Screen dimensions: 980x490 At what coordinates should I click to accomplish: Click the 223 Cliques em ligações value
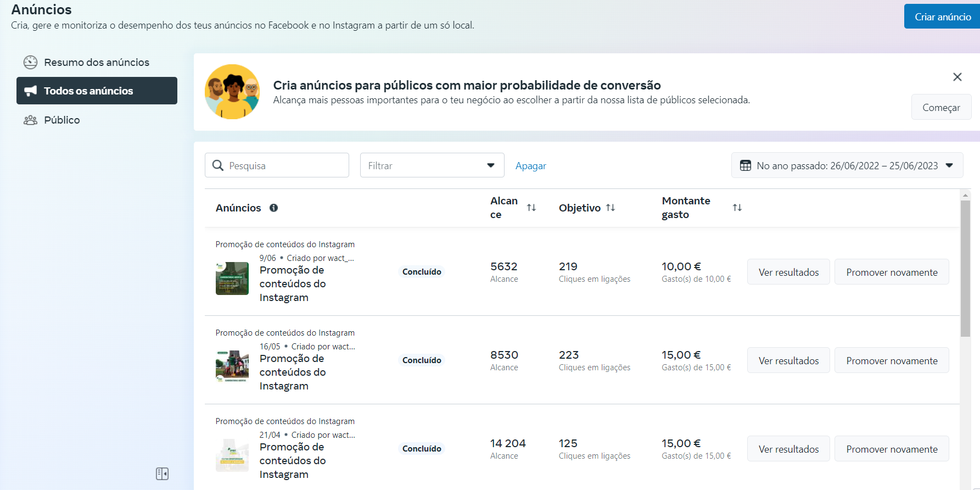click(x=569, y=355)
